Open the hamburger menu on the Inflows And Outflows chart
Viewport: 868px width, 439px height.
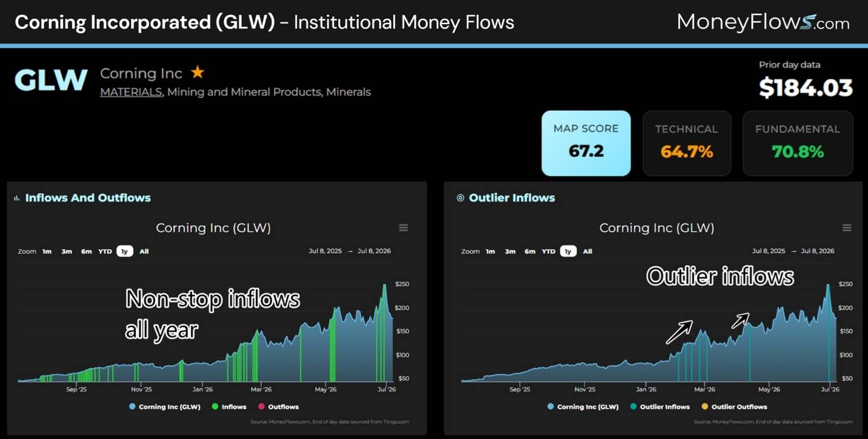point(404,228)
